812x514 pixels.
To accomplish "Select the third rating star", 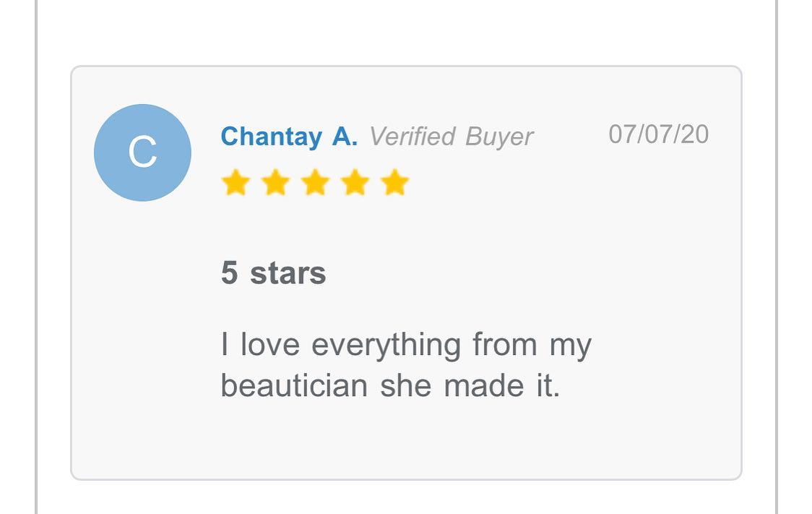I will (x=315, y=183).
